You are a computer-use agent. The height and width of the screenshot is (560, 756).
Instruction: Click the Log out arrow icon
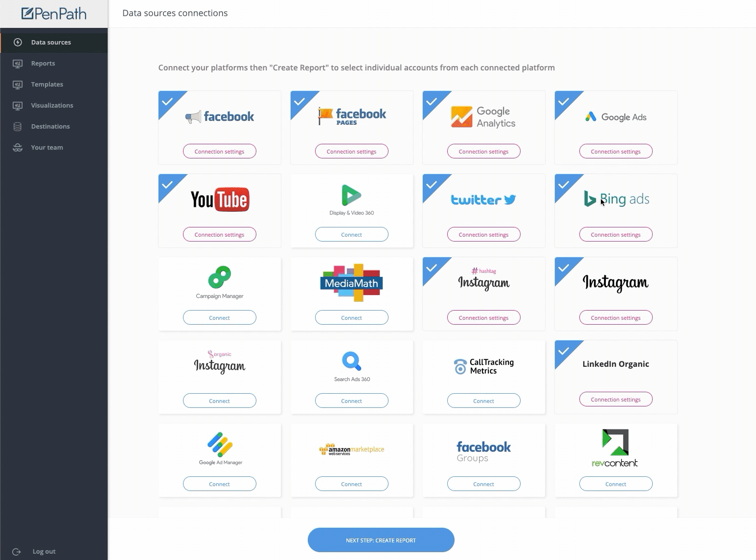(x=17, y=552)
